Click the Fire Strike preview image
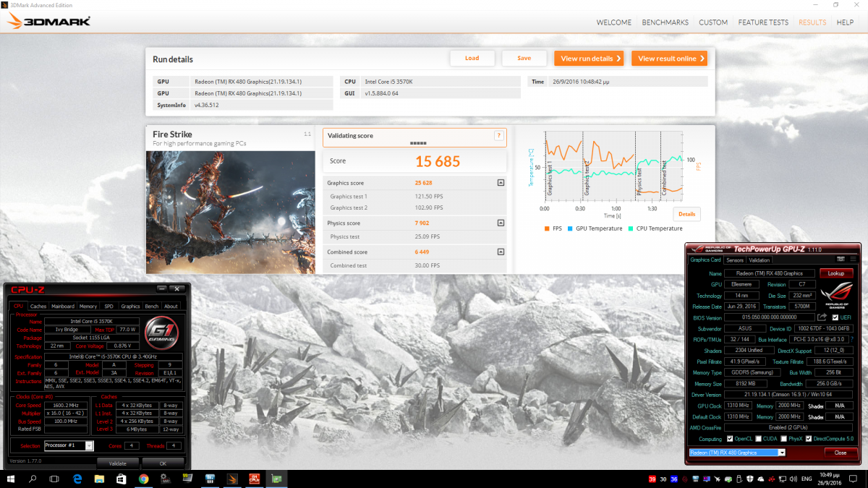This screenshot has height=488, width=868. click(231, 212)
